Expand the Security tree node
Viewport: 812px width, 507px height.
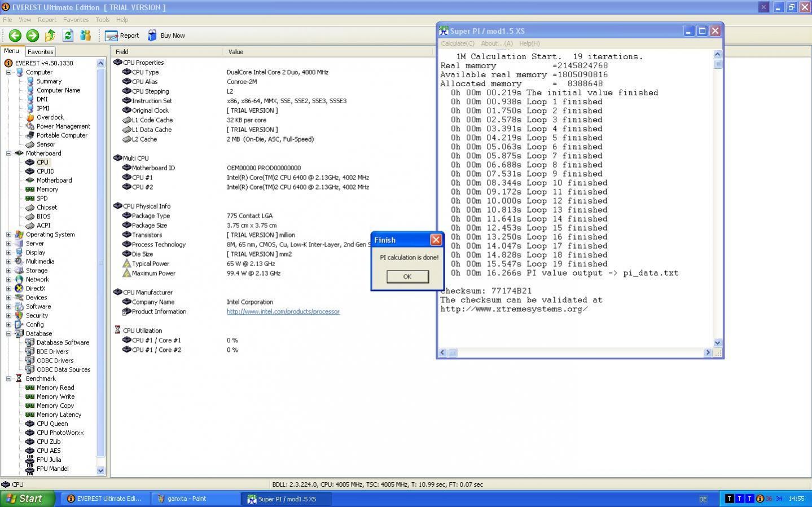point(8,316)
